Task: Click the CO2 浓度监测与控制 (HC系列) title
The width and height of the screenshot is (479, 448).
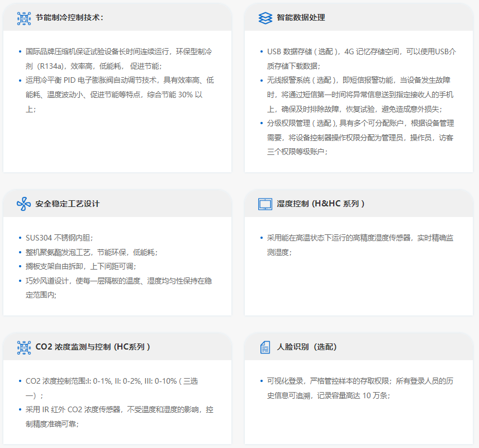Action: point(93,347)
